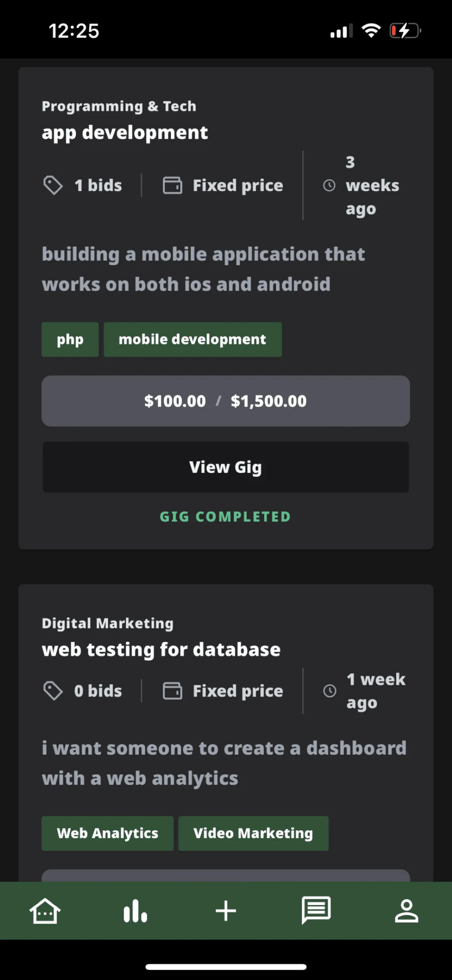Viewport: 452px width, 980px height.
Task: Select the Web Analytics tag
Action: click(x=107, y=833)
